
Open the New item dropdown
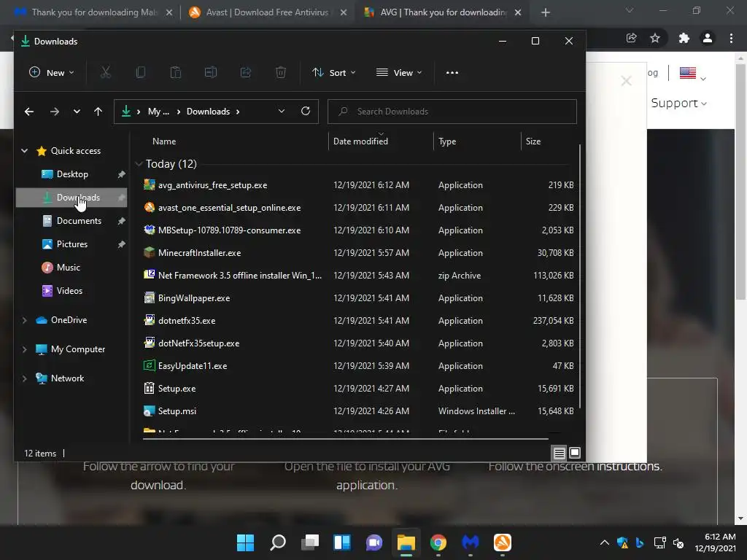[52, 73]
